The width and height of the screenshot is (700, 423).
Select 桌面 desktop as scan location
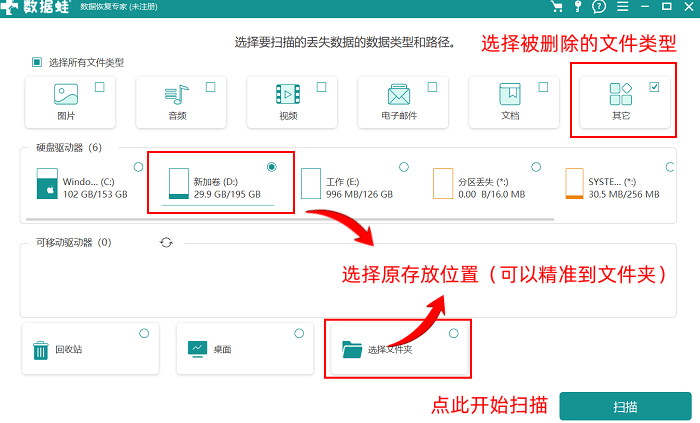(x=242, y=349)
